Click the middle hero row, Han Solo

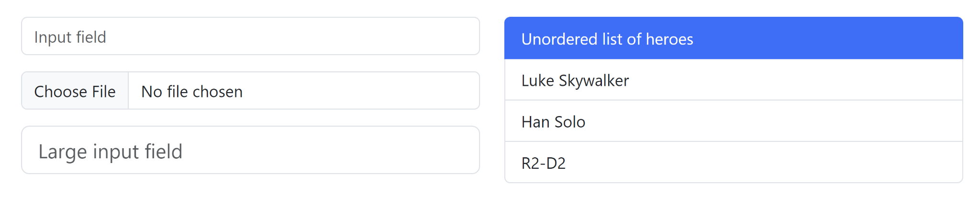734,121
